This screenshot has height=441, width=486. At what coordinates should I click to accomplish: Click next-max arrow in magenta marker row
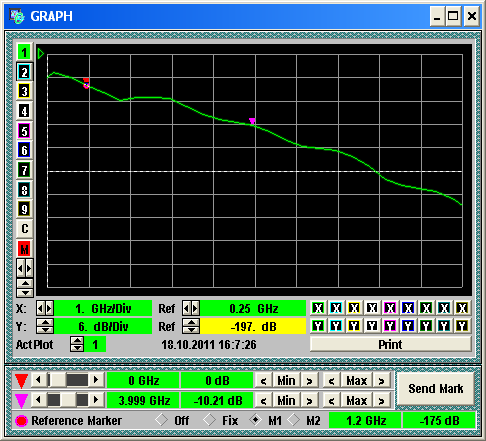[382, 401]
